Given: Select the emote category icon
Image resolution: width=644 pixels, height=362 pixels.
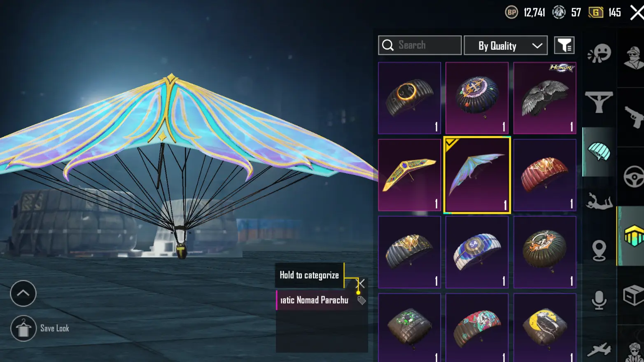Looking at the screenshot, I should [x=599, y=53].
